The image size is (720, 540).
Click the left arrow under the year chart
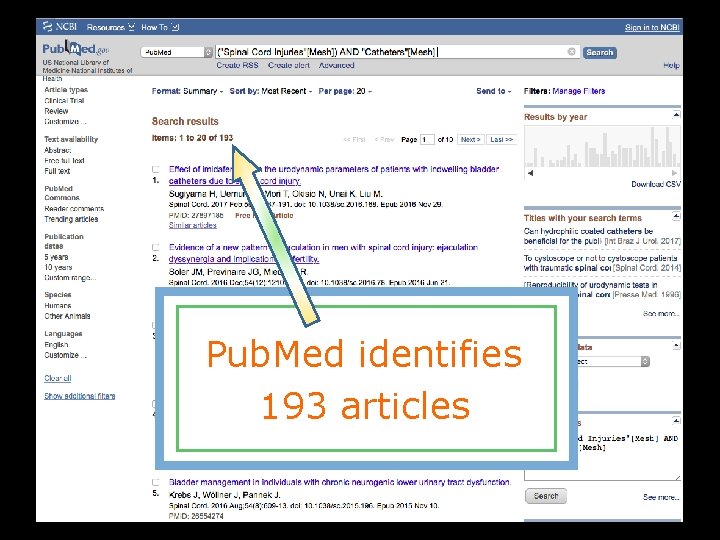[x=530, y=173]
